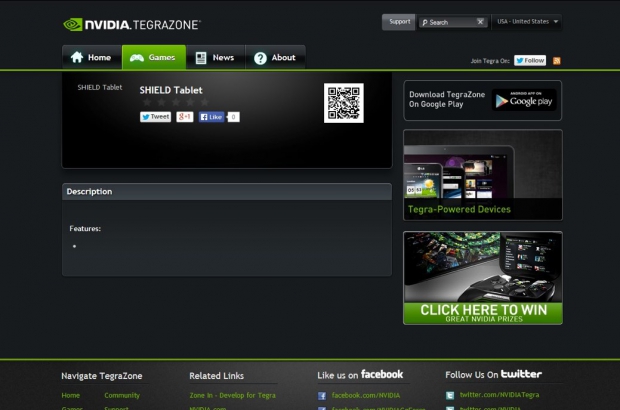Click the Facebook Like button

click(211, 117)
